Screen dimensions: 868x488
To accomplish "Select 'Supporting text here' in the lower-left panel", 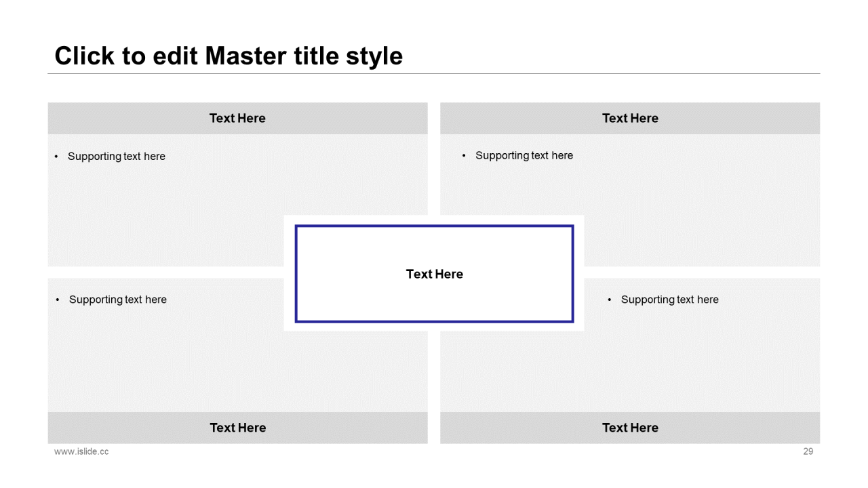I will (118, 300).
